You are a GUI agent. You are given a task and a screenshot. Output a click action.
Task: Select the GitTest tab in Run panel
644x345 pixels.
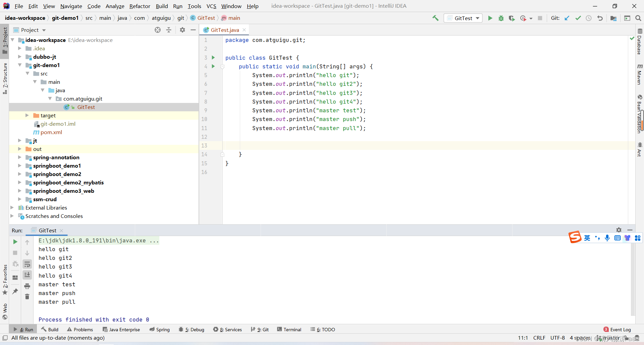coord(48,230)
